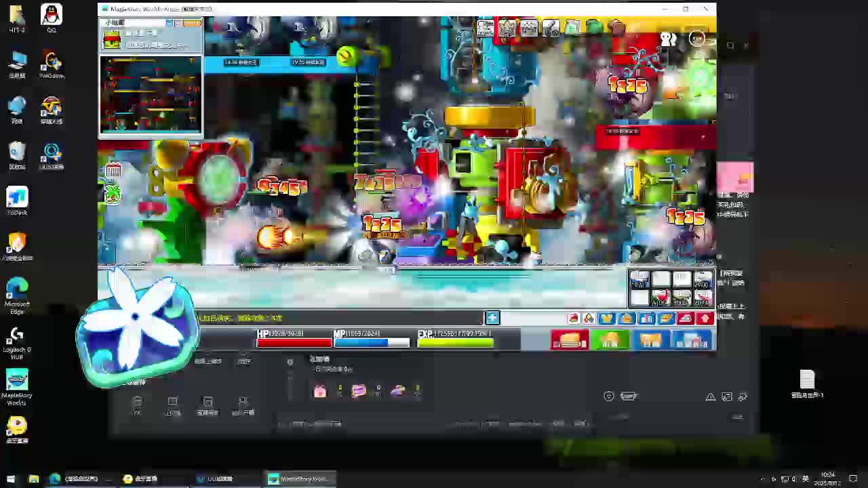Expand the chat with blue plus button
Screen dimensions: 868x488
point(492,318)
